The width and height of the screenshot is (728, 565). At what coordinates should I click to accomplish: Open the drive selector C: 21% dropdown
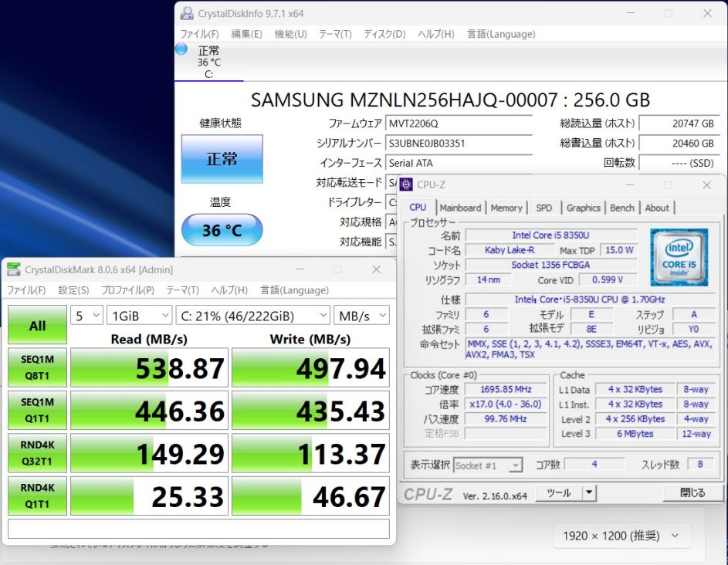coord(253,315)
